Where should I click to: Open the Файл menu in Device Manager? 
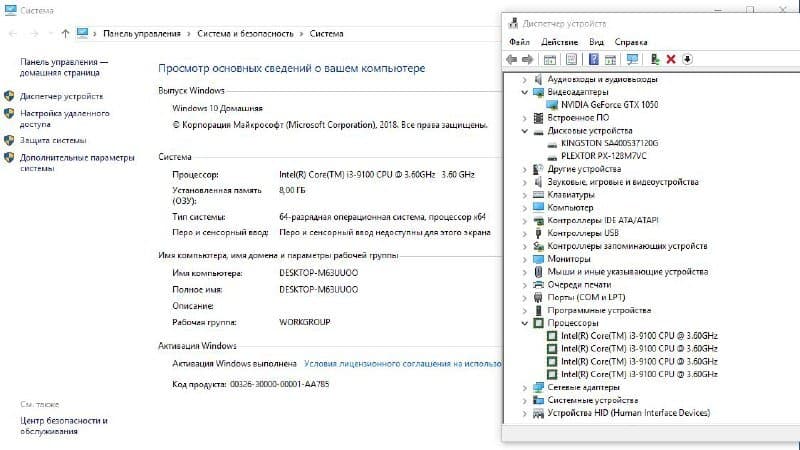click(519, 43)
